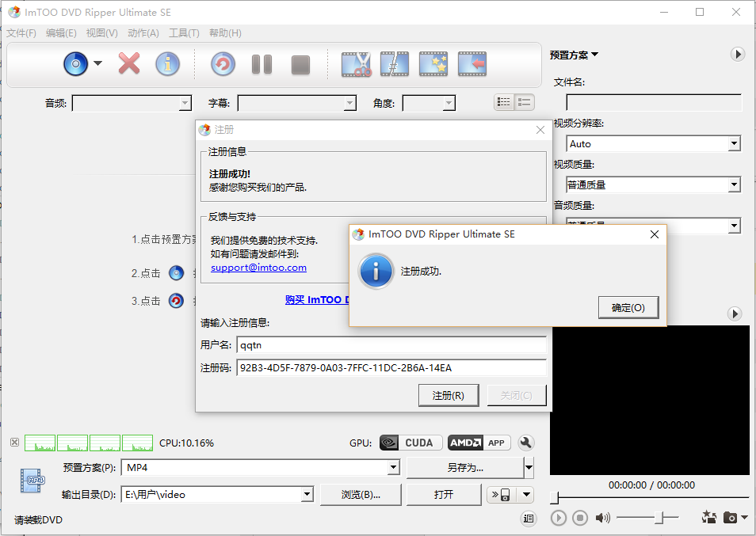Screen dimensions: 756x536
Task: Click the red X remove icon in the toolbar
Action: tap(128, 64)
